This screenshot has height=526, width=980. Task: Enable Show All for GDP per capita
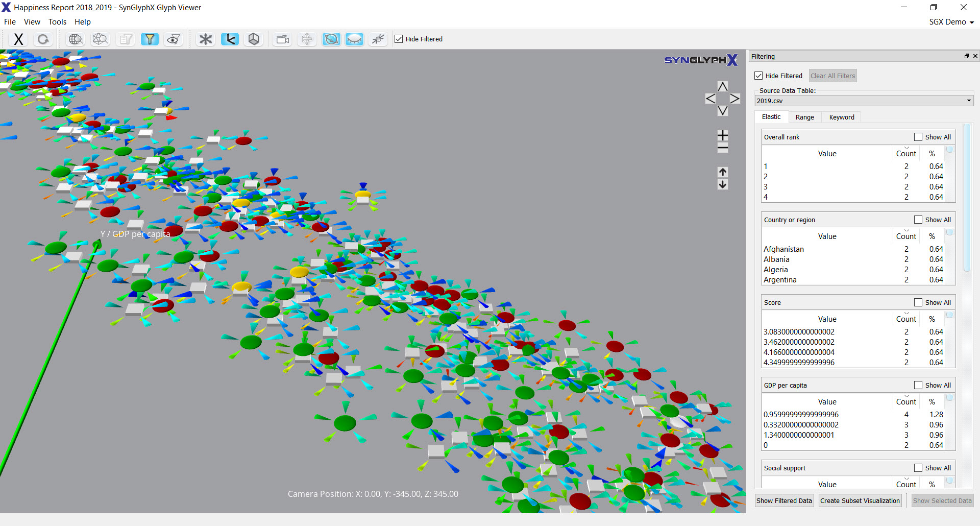(x=918, y=385)
